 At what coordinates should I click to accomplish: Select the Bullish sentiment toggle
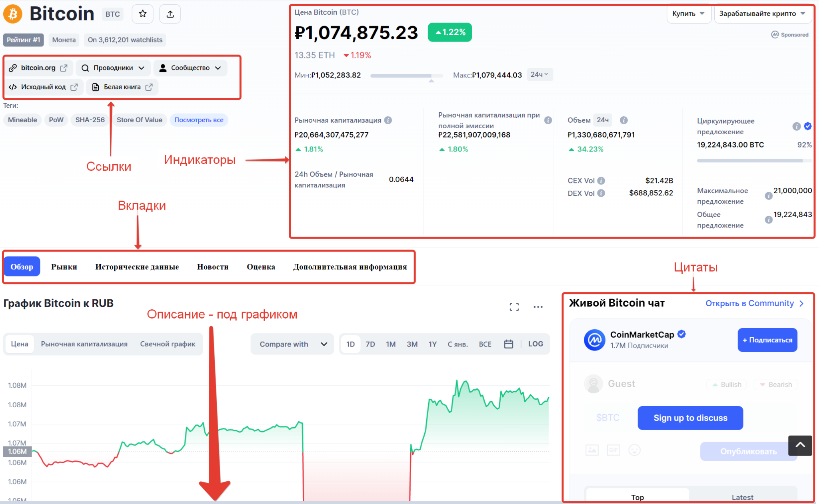point(727,384)
